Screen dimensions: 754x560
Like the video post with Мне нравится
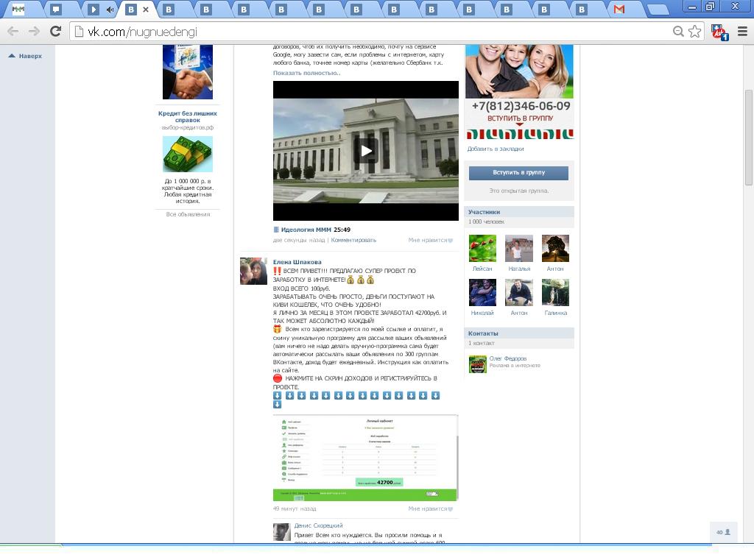coord(430,240)
